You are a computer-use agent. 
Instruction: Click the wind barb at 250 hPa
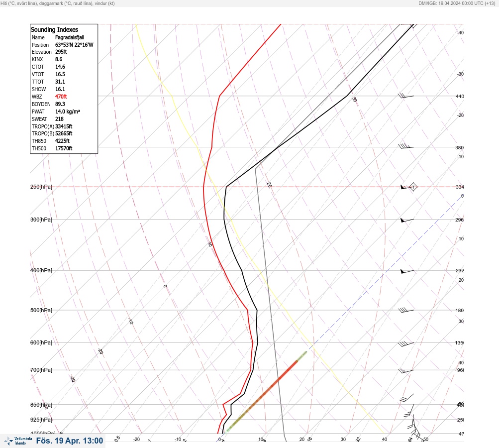(406, 187)
